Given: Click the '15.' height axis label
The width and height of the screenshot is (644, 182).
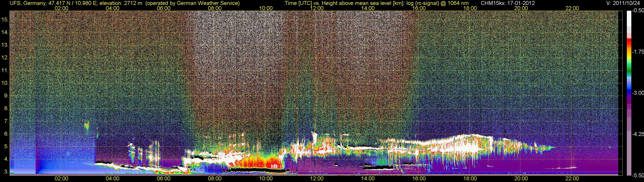Looking at the screenshot, I should [x=5, y=19].
